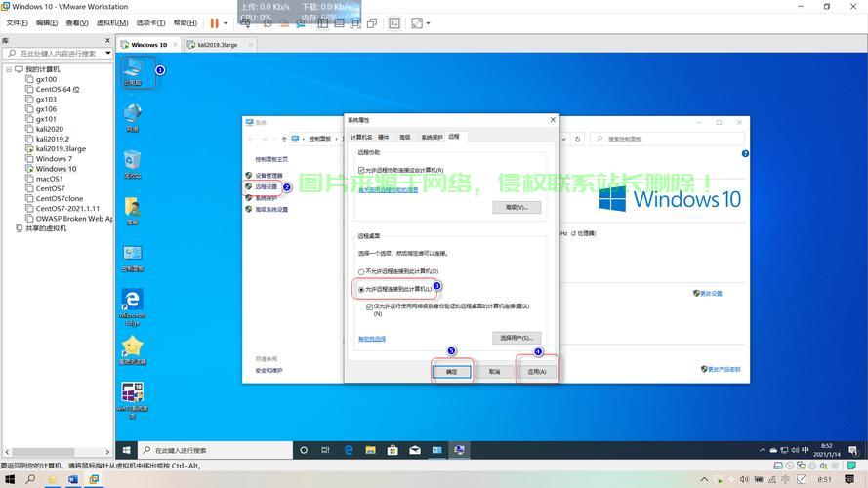This screenshot has width=868, height=488.
Task: Toggle the Network Level Authentication checkbox
Action: (369, 306)
